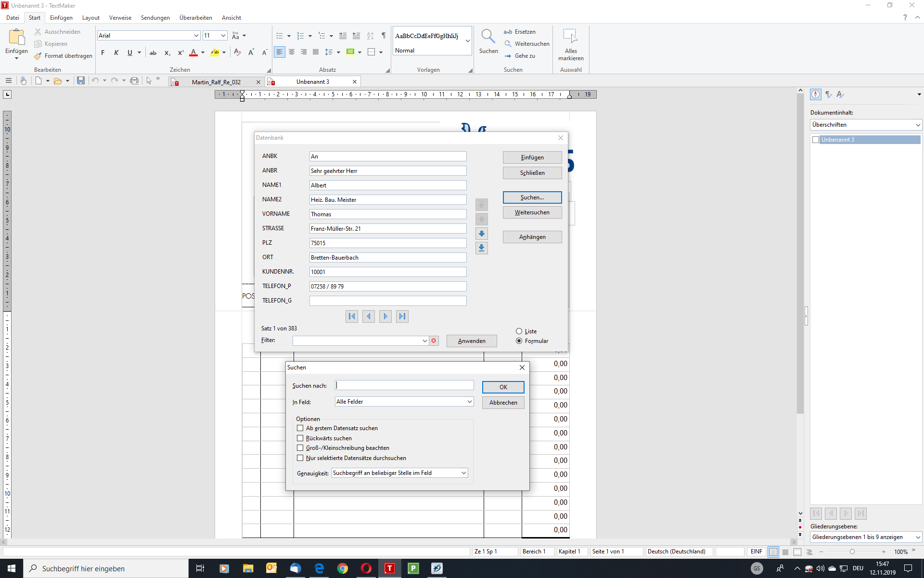924x578 pixels.
Task: Go to next record in Datenbank
Action: click(x=385, y=316)
